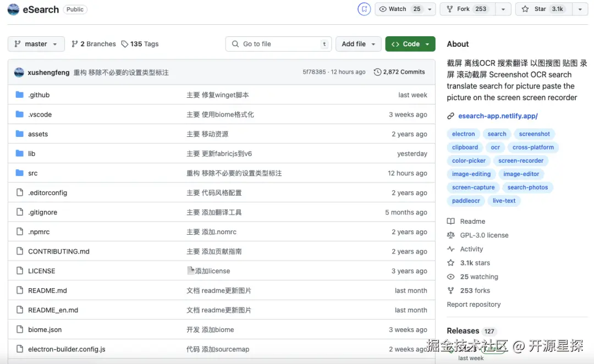This screenshot has width=594, height=364.
Task: Click the fork icon beside 253 forks
Action: pyautogui.click(x=450, y=290)
